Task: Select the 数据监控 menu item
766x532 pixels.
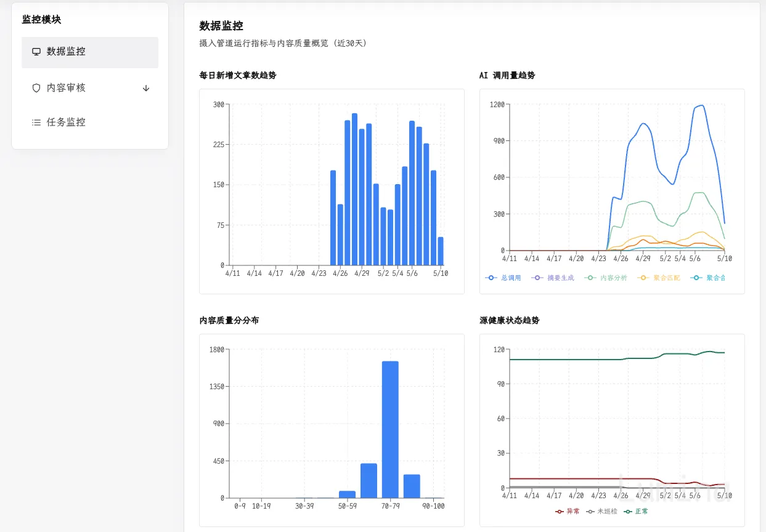Action: tap(90, 52)
